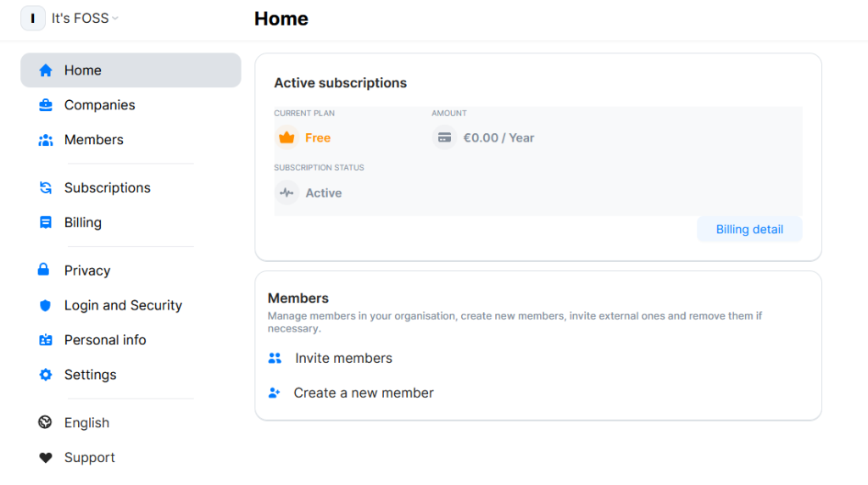Open the Companies menu item
Image resolution: width=868 pixels, height=485 pixels.
[x=99, y=105]
